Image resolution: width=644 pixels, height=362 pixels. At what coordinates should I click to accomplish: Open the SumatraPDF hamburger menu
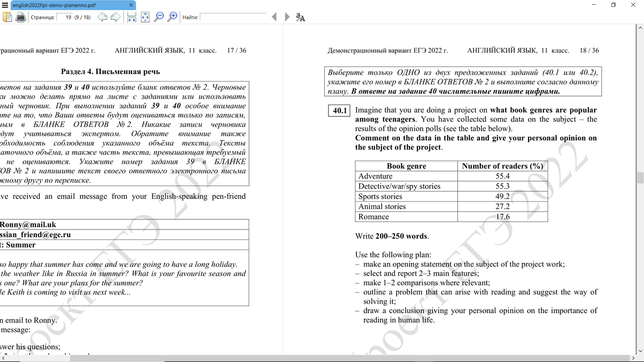pos(5,4)
